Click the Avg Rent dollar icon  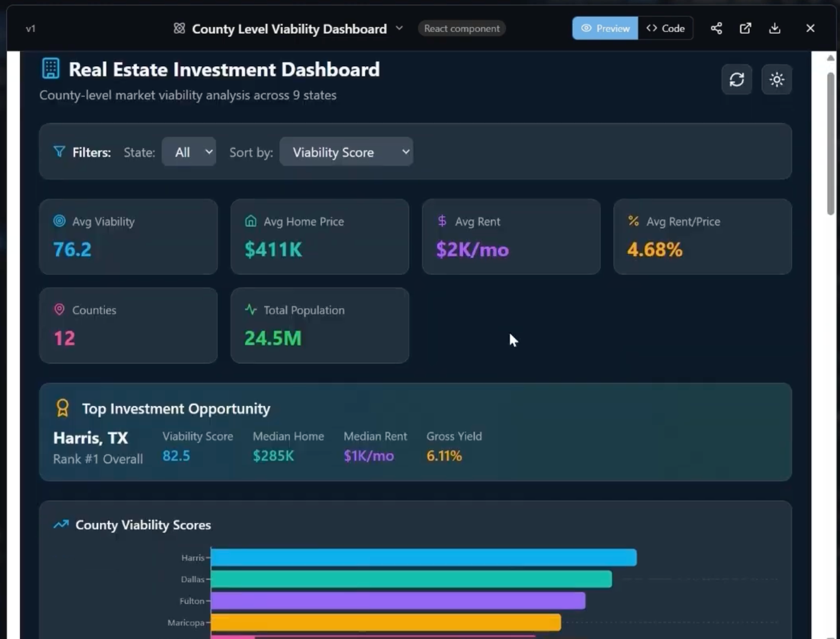442,221
